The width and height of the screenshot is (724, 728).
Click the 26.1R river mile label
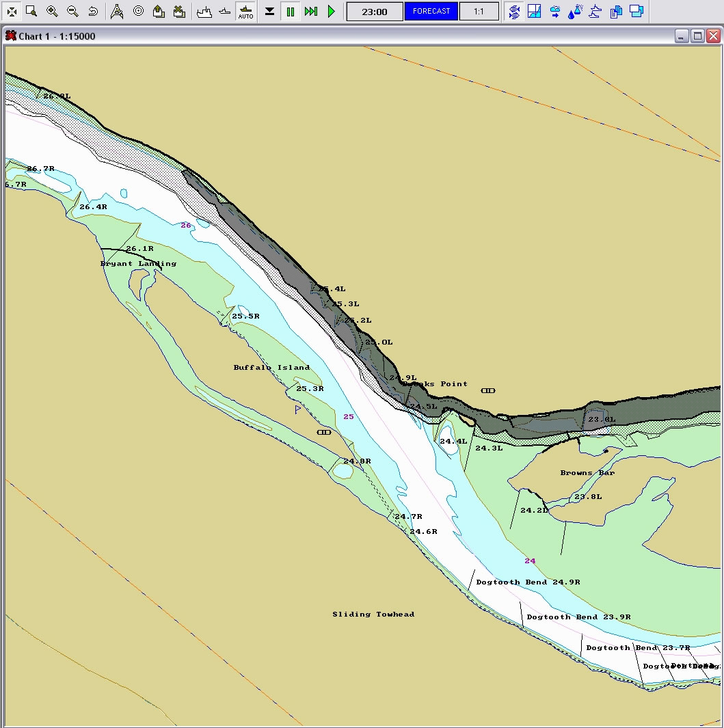coord(139,248)
